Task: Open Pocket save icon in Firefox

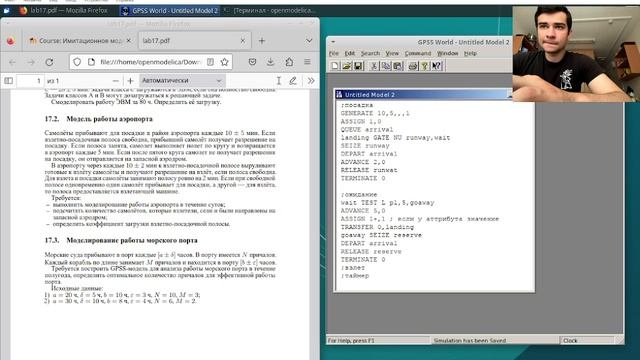Action: click(x=252, y=62)
